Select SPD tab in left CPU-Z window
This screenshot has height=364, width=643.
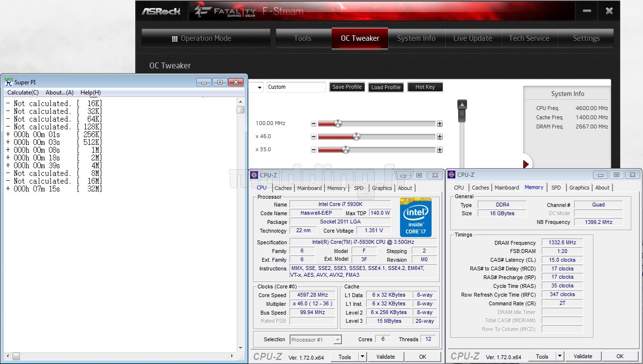coord(358,188)
